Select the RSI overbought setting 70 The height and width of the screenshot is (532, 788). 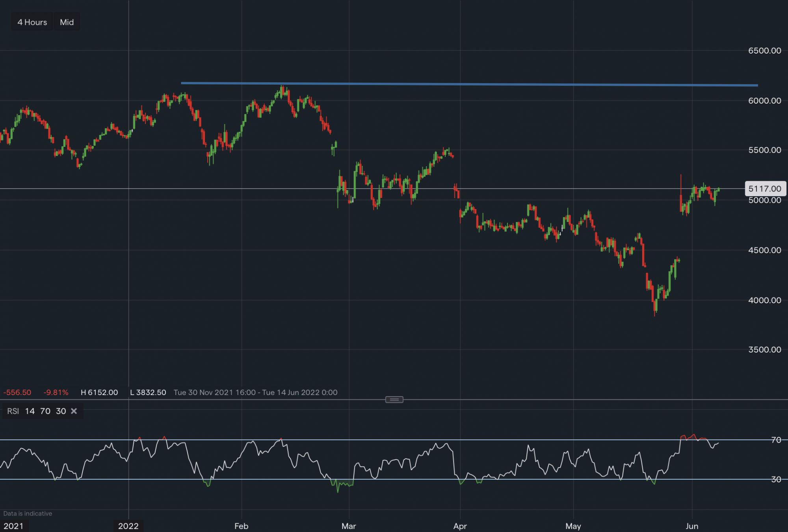pyautogui.click(x=45, y=411)
